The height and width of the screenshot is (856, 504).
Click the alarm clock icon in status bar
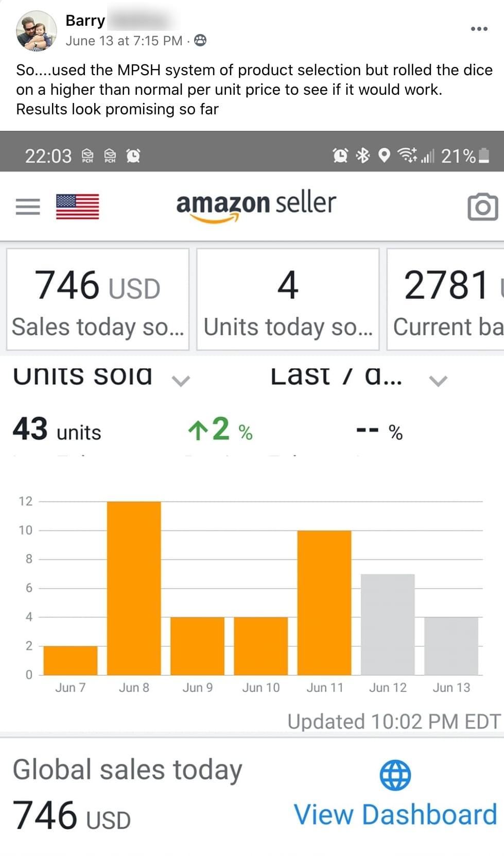click(340, 155)
